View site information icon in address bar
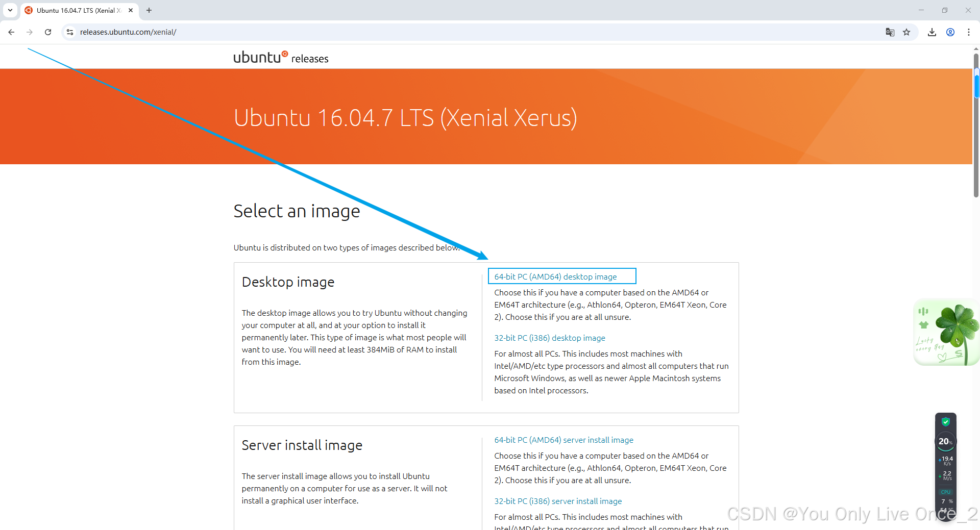 (70, 32)
